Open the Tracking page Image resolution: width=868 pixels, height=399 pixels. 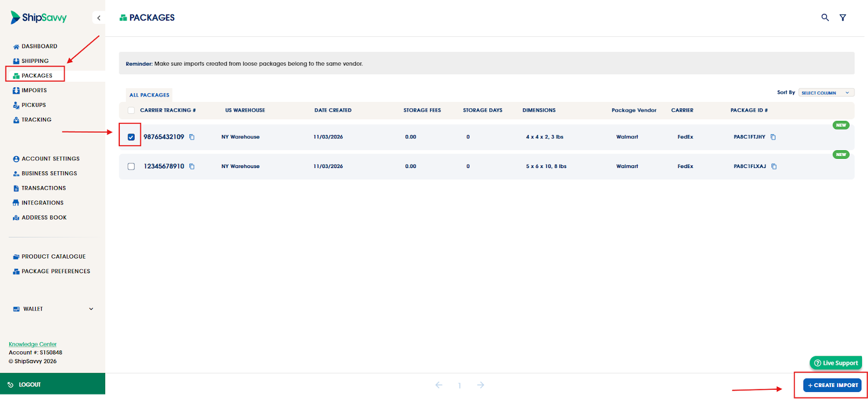pos(36,119)
